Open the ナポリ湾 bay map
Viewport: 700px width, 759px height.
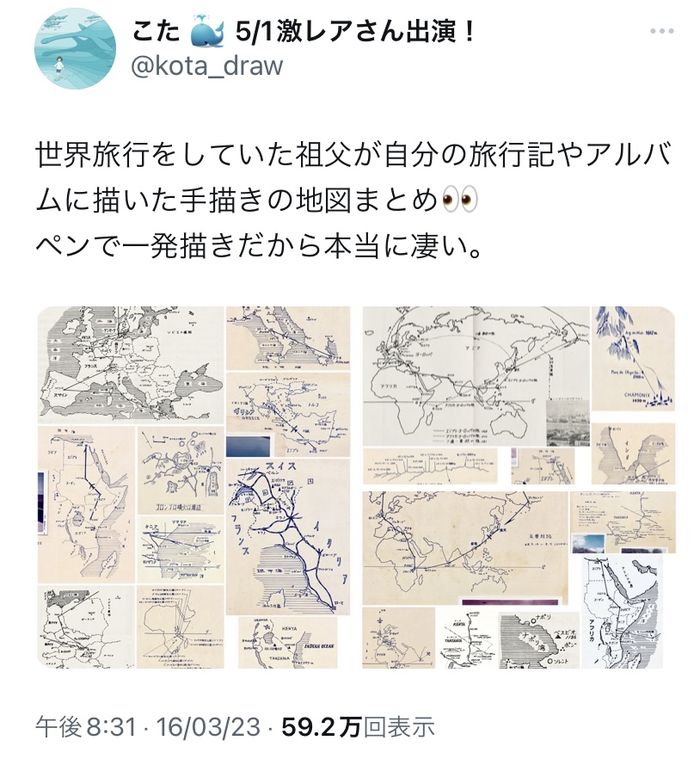539,639
